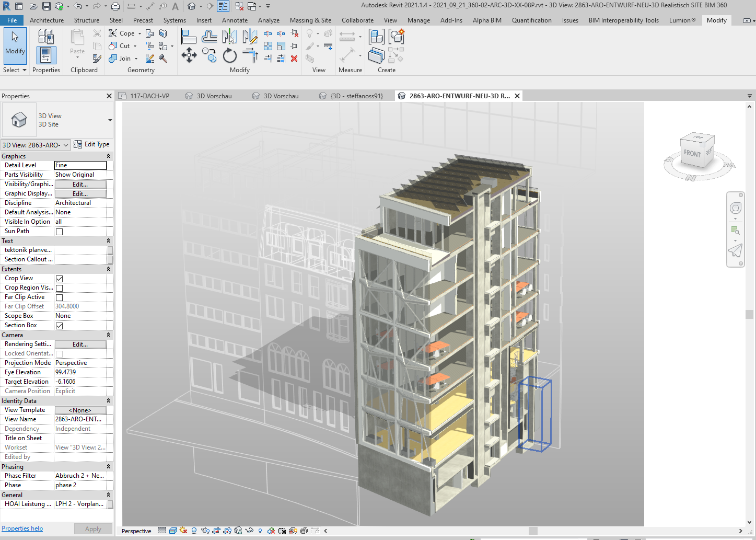Click the Detail Level value field
This screenshot has width=756, height=540.
80,165
